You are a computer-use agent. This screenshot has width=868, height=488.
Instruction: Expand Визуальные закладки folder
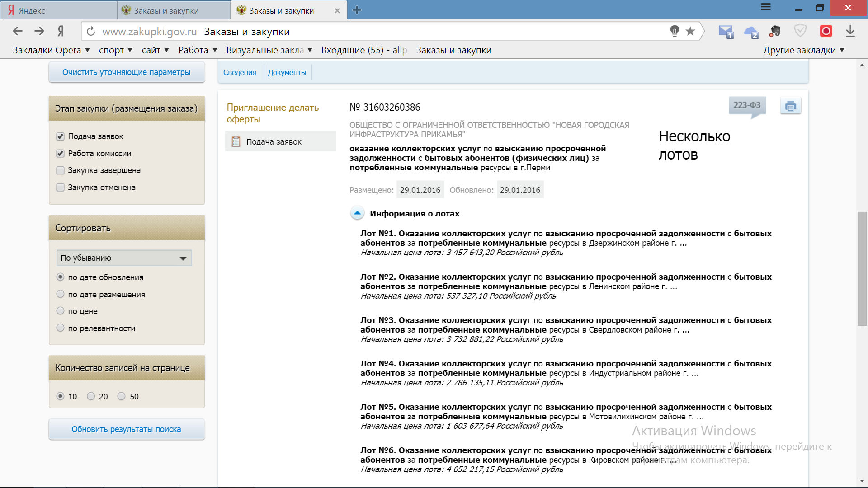coord(269,50)
